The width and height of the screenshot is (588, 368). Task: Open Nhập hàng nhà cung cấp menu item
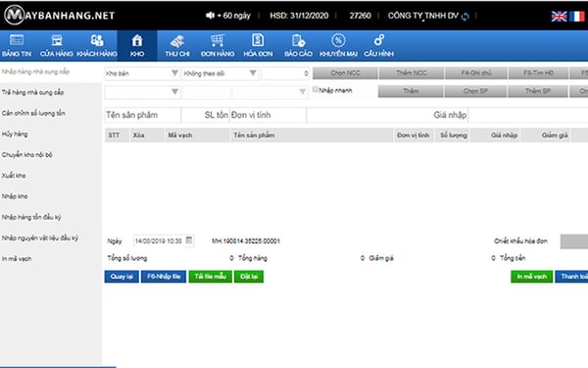click(x=35, y=72)
